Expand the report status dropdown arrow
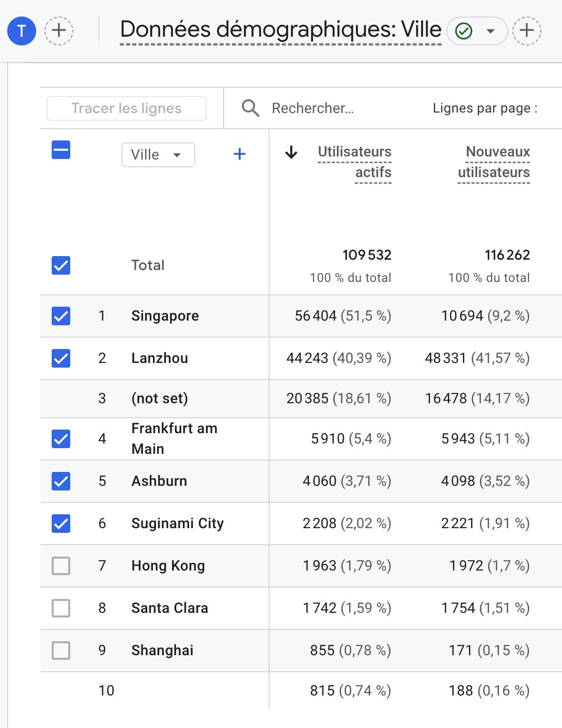Image resolution: width=562 pixels, height=728 pixels. pos(491,31)
